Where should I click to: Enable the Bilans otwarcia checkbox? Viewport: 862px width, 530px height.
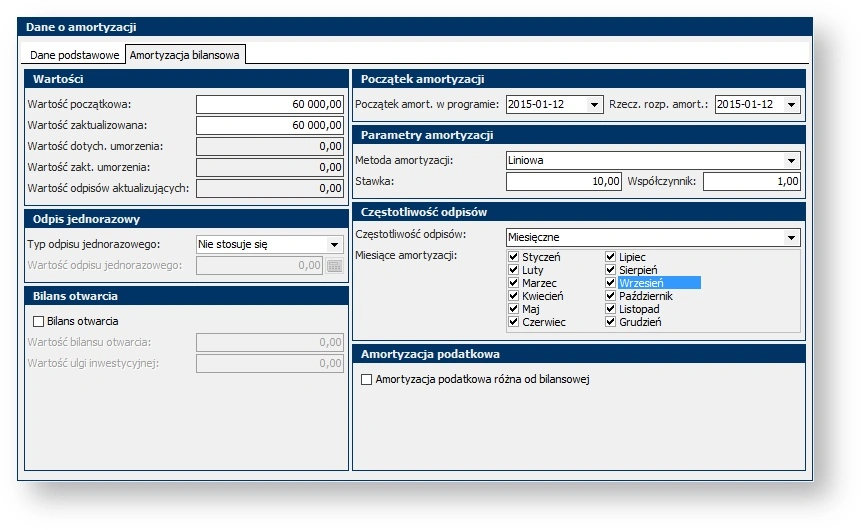[x=38, y=321]
